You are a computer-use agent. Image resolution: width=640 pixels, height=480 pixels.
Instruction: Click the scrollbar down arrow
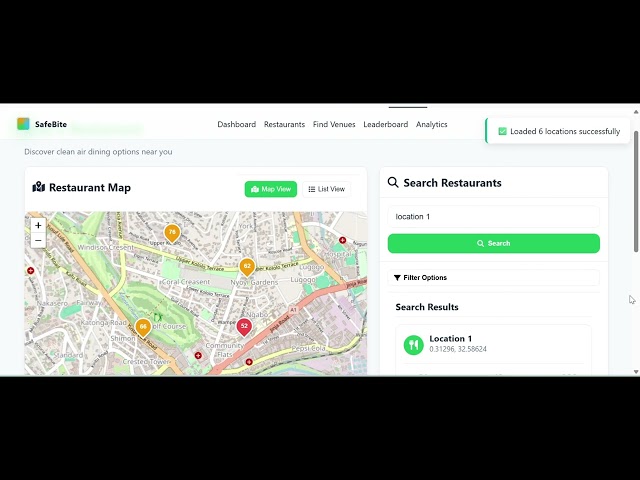[x=636, y=371]
